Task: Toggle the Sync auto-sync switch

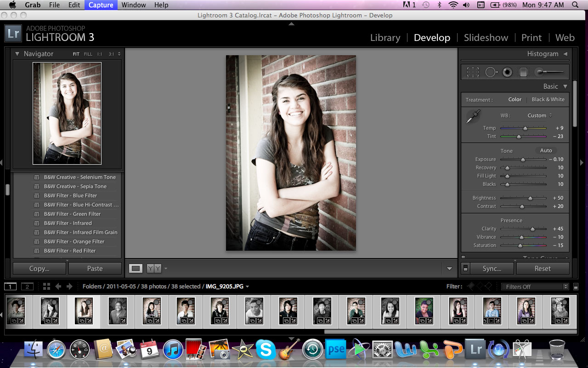Action: (x=466, y=268)
